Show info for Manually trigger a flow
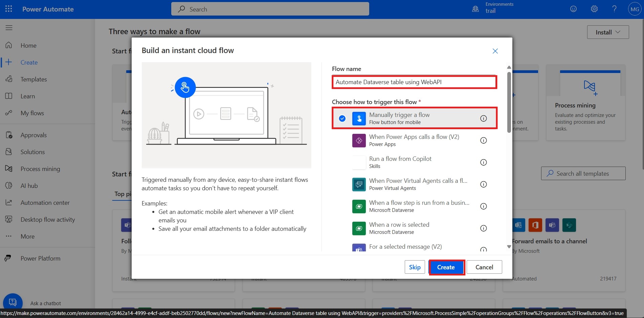This screenshot has width=644, height=318. coord(484,118)
